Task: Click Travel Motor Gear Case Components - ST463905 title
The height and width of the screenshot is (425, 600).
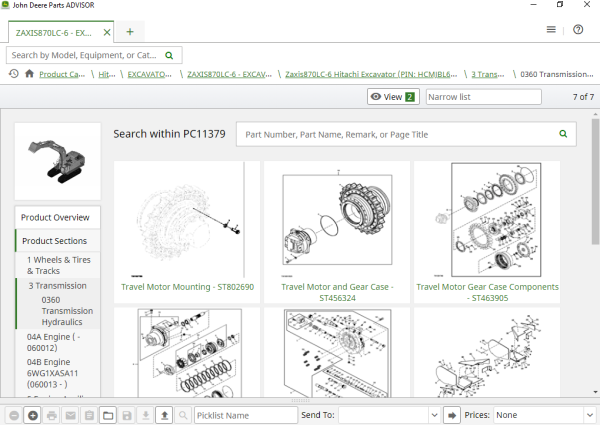Action: coord(487,292)
